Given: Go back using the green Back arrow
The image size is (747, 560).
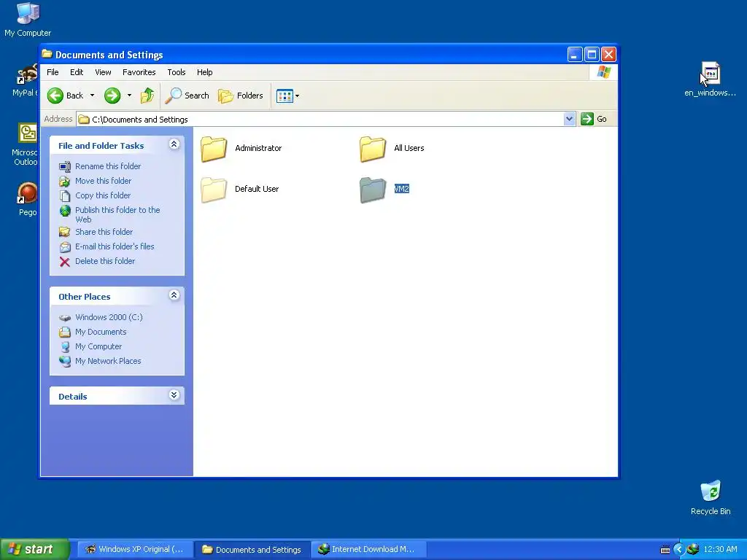Looking at the screenshot, I should pos(65,96).
